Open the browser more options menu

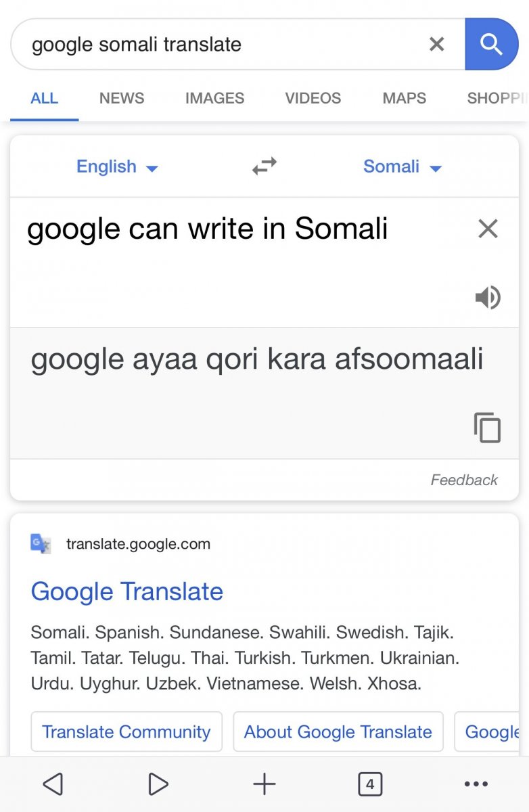tap(476, 784)
